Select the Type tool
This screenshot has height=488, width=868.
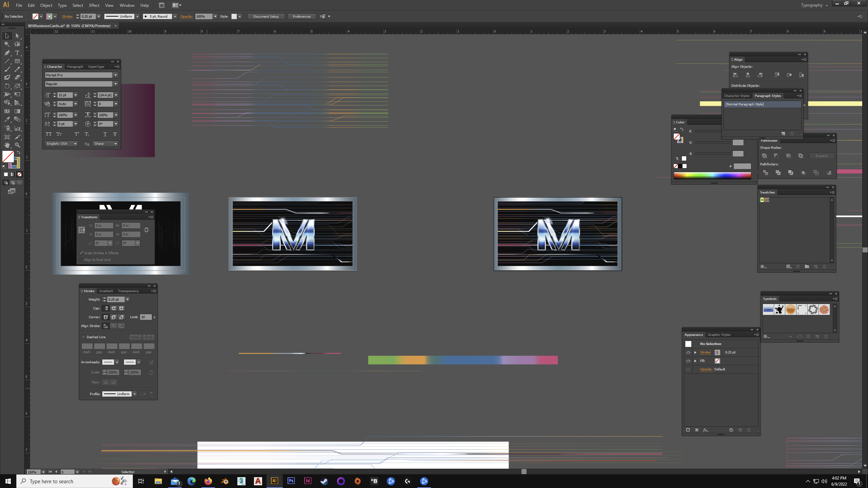(17, 53)
